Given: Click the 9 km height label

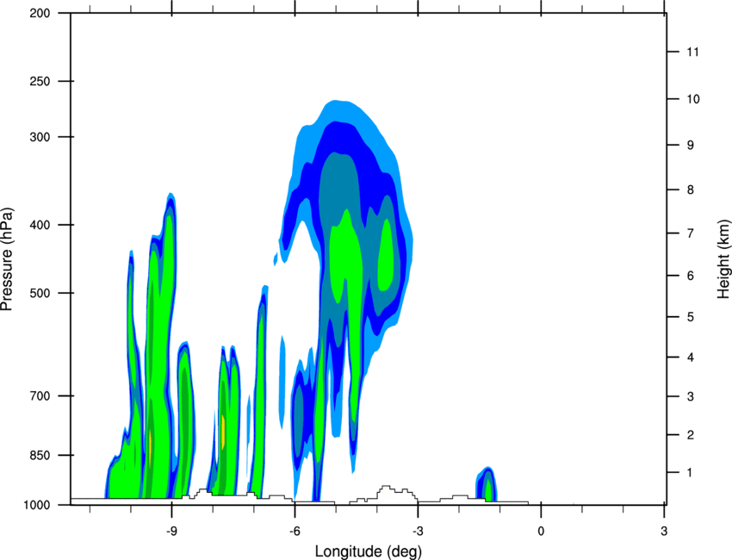Looking at the screenshot, I should (x=691, y=146).
